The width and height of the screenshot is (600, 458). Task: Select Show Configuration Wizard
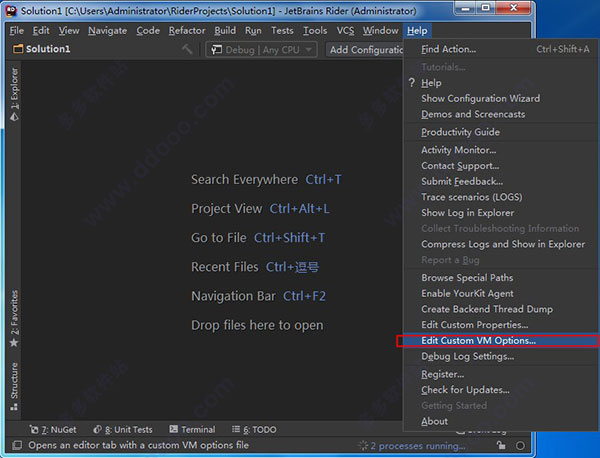tap(501, 98)
